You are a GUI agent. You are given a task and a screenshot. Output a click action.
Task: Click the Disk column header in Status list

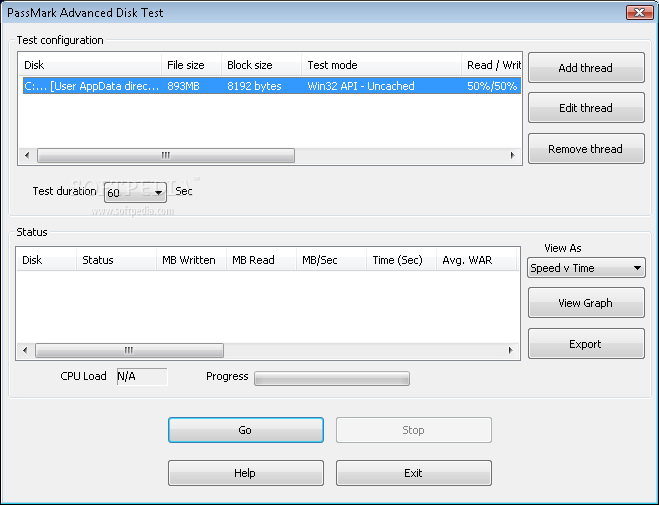coord(47,260)
